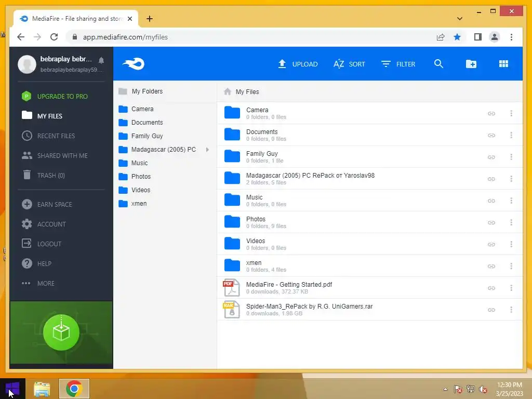Open more options for Music folder
Image resolution: width=532 pixels, height=399 pixels.
click(x=511, y=201)
